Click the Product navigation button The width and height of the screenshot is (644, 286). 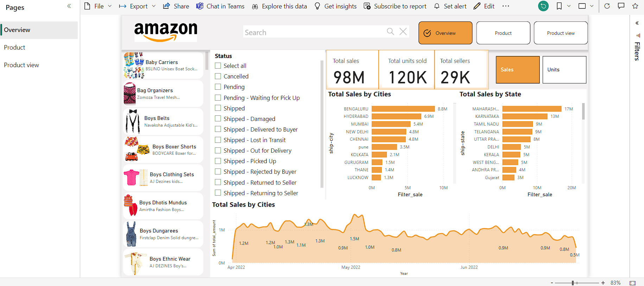pos(503,33)
